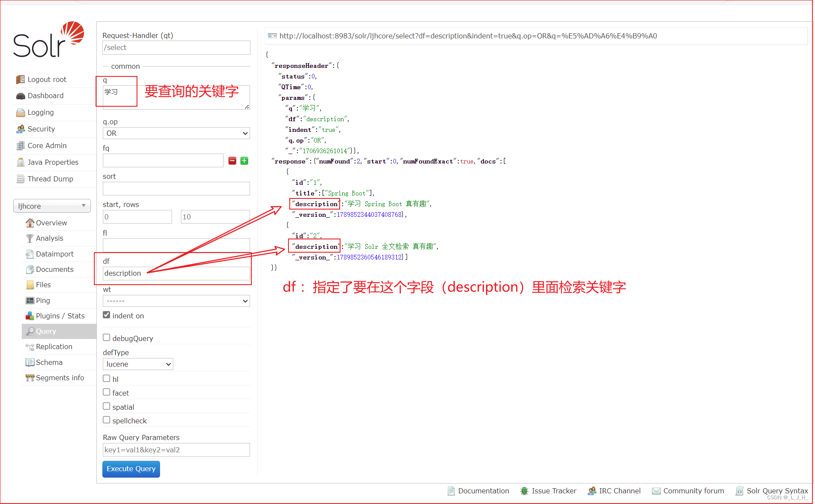Open the Core Admin page
Image resolution: width=815 pixels, height=504 pixels.
pyautogui.click(x=55, y=146)
